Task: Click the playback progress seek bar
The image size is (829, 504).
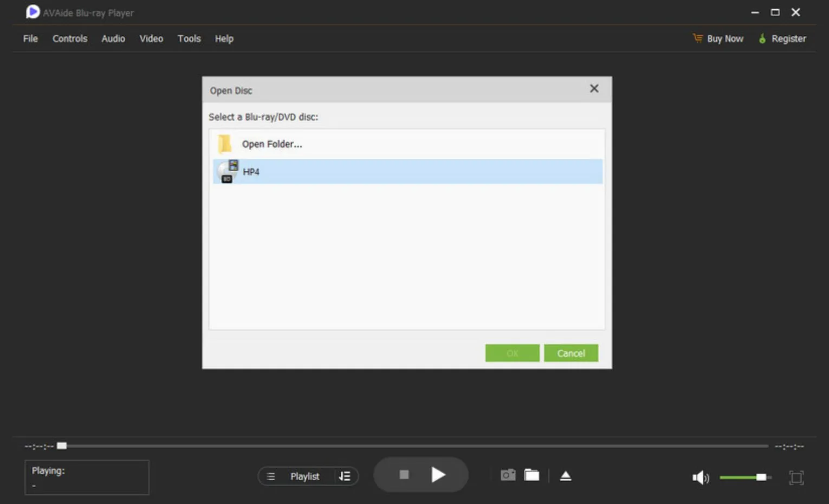Action: tap(412, 446)
